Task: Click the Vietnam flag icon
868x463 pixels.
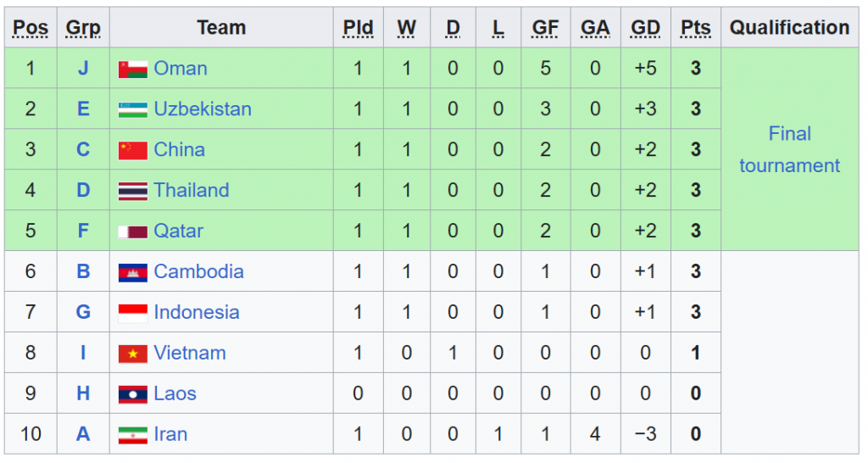Action: [x=133, y=354]
